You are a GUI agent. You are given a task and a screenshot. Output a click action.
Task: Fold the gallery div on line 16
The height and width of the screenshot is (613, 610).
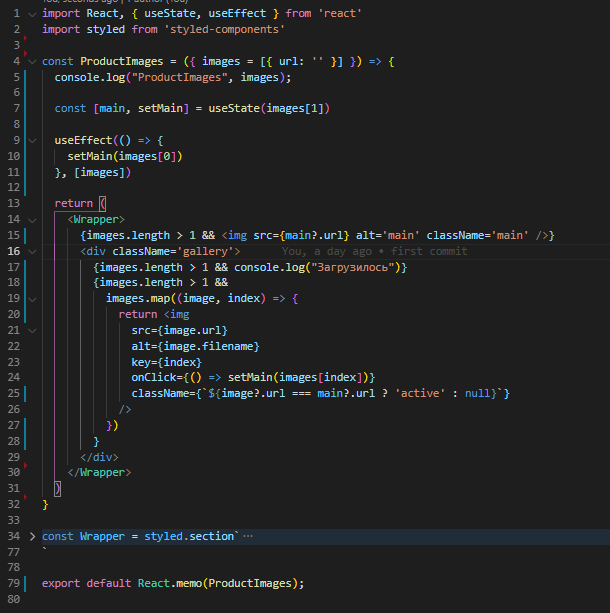(32, 252)
